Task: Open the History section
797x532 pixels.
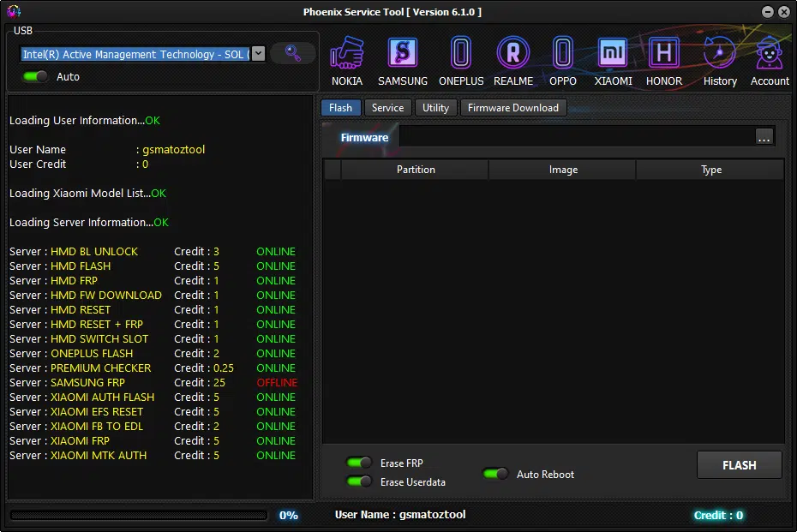Action: pos(720,61)
